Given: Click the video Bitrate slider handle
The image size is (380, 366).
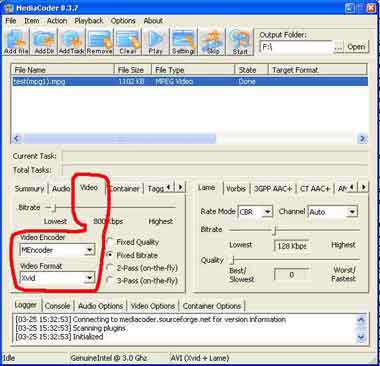Looking at the screenshot, I should click(x=55, y=208).
